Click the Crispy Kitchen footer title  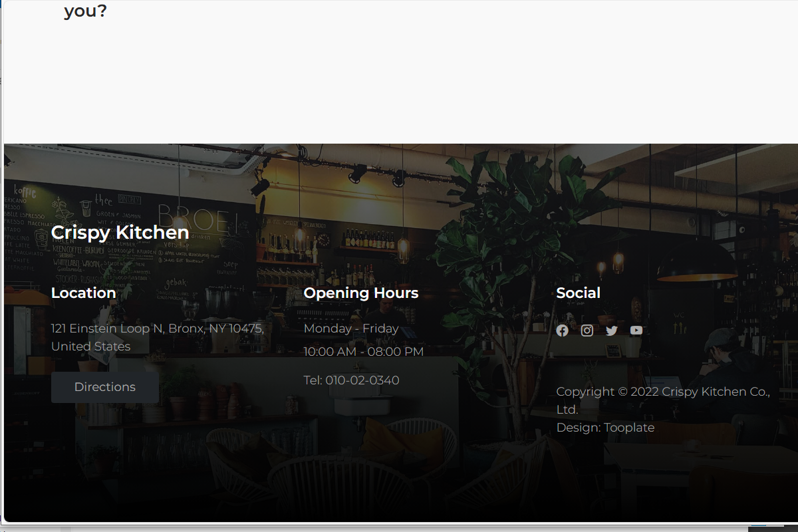[120, 232]
